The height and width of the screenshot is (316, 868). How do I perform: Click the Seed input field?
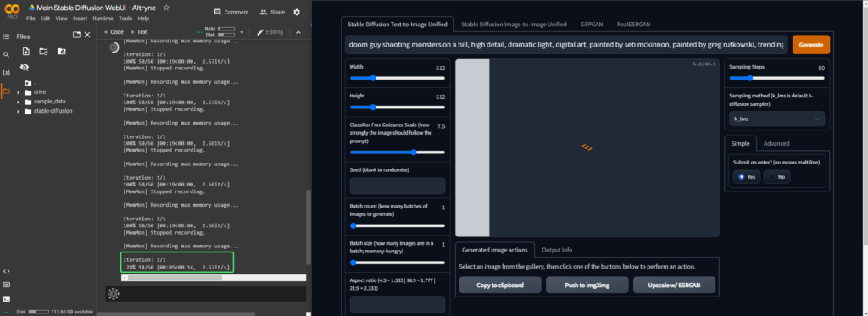398,186
